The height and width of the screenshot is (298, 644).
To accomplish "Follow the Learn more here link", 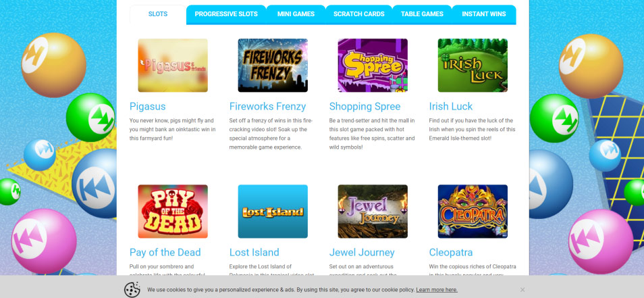I will pos(437,290).
